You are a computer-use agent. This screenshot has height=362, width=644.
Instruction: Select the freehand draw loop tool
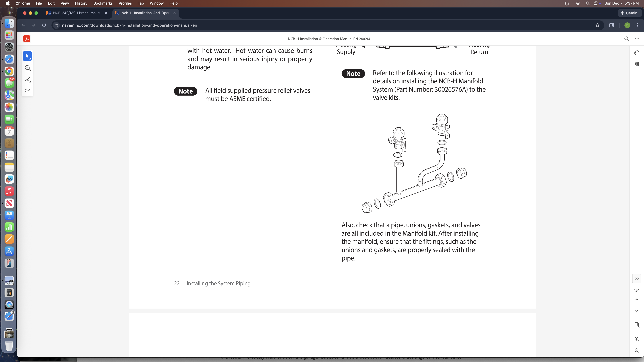(x=27, y=90)
